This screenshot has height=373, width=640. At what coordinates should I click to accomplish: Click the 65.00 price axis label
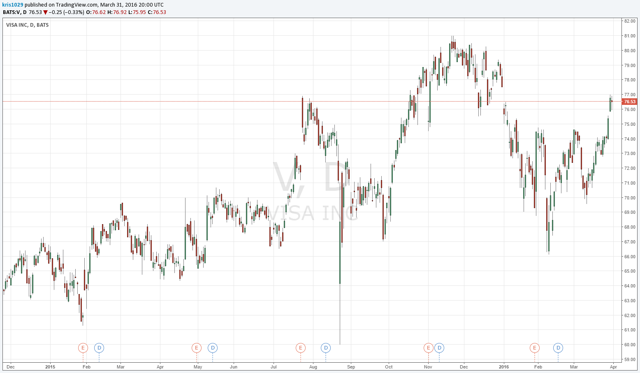pyautogui.click(x=630, y=271)
